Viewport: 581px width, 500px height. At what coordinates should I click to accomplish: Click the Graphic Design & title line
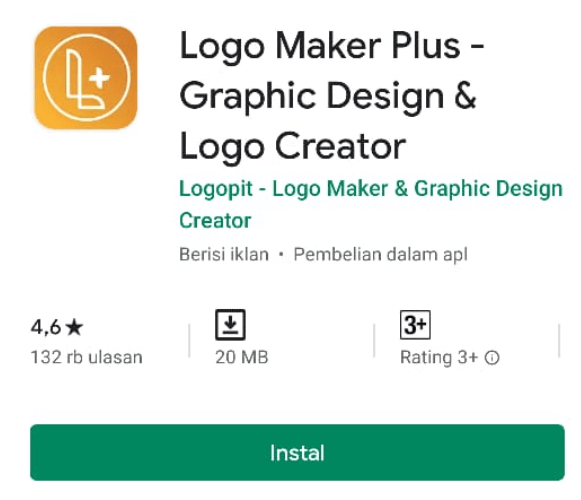(x=328, y=98)
